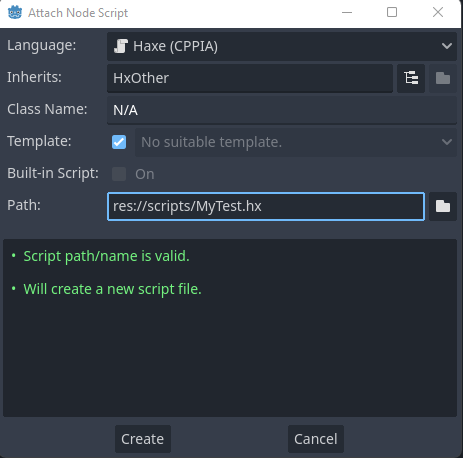The image size is (463, 458).
Task: Click the Language dropdown chevron arrow
Action: (x=447, y=46)
